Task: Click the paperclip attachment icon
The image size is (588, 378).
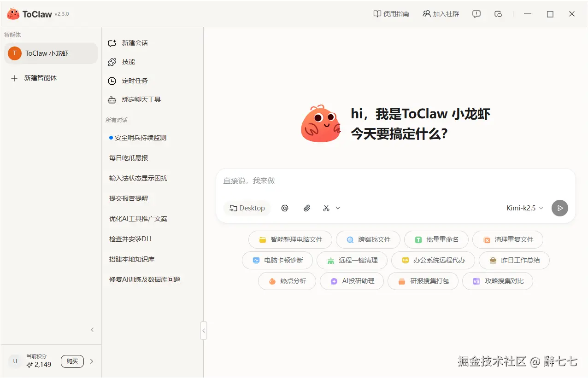Action: coord(307,208)
